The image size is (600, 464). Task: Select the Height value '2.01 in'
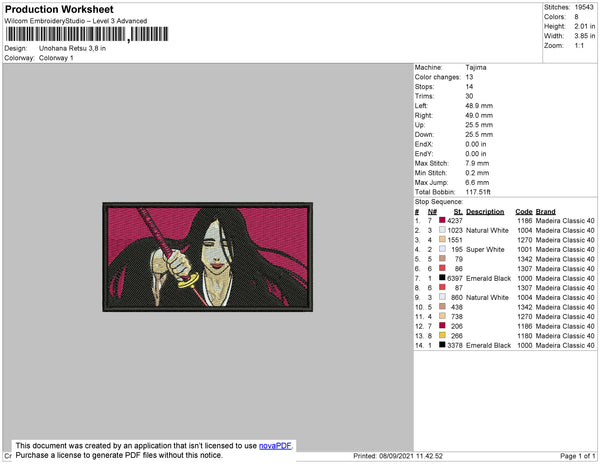click(585, 26)
